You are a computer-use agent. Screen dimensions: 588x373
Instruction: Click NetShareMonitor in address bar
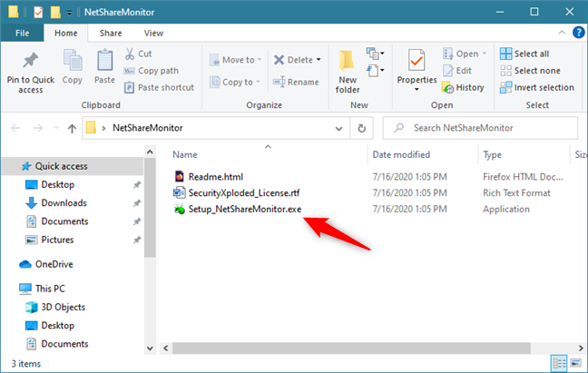click(148, 128)
